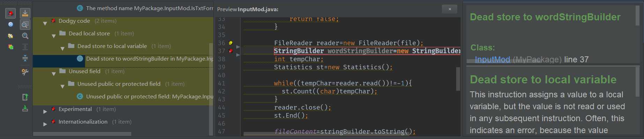Viewport: 644px width, 139px height.
Task: Click highlighted 'StringBuilder wordStringBuilder' code line
Action: point(367,51)
